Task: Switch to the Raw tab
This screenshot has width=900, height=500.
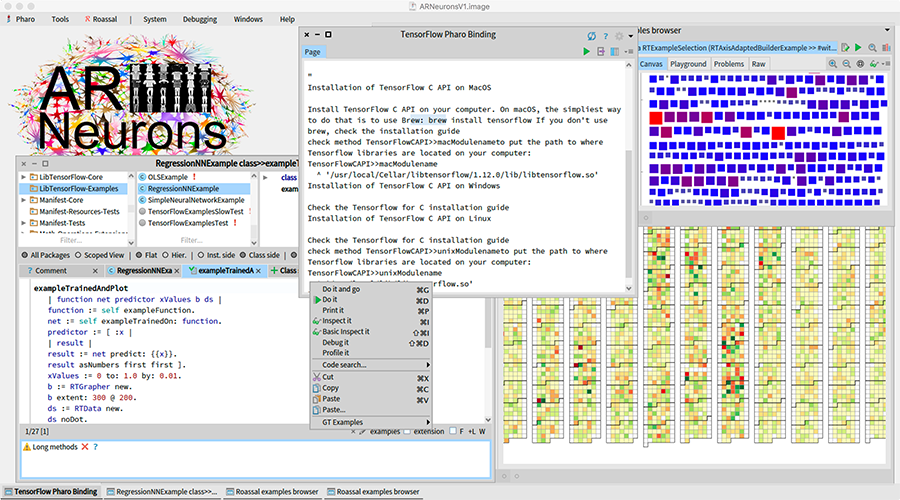Action: 758,64
